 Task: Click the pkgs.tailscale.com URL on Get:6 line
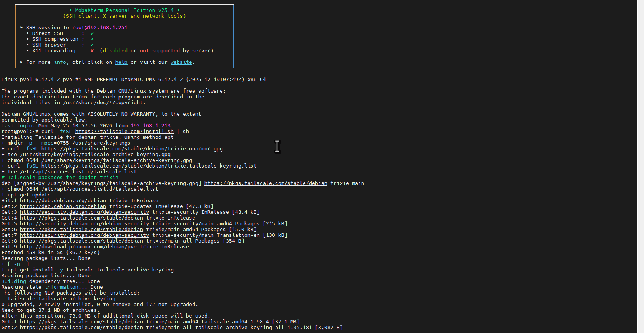click(x=81, y=230)
